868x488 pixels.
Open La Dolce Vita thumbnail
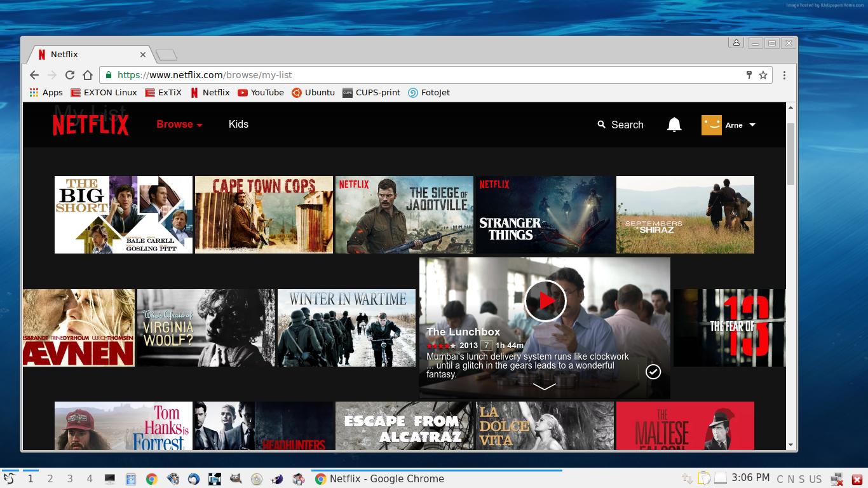pos(545,426)
